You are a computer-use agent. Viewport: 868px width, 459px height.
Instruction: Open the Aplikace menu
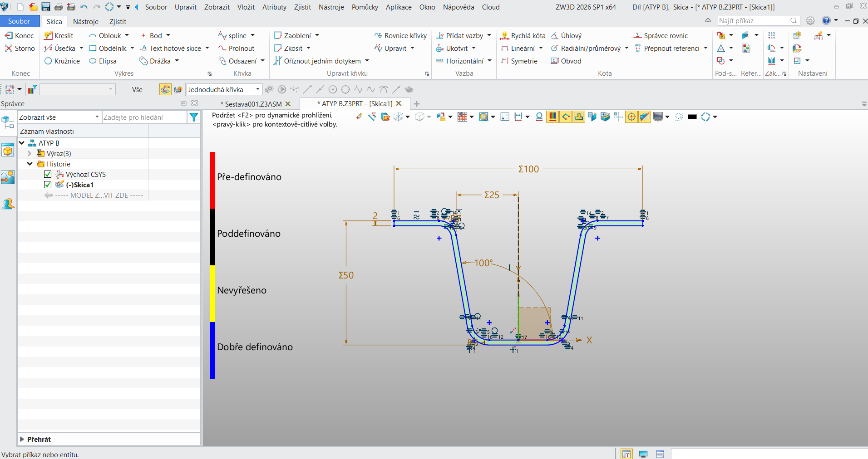pos(399,7)
